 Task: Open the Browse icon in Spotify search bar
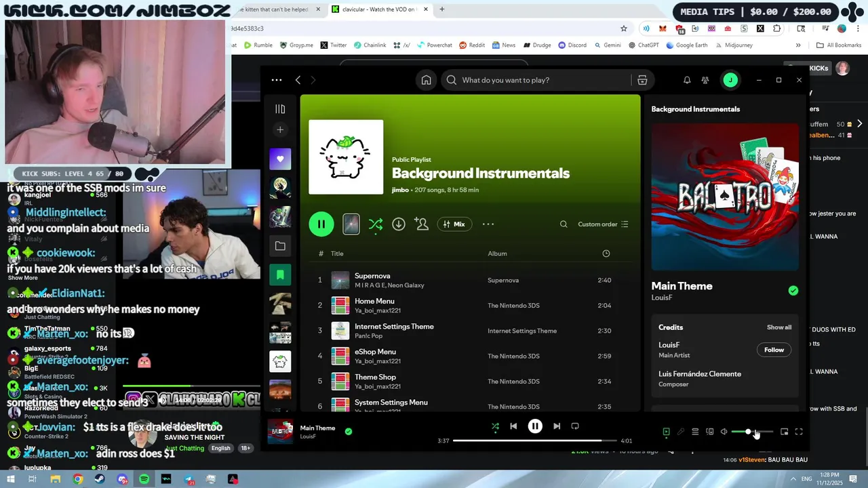pyautogui.click(x=642, y=80)
